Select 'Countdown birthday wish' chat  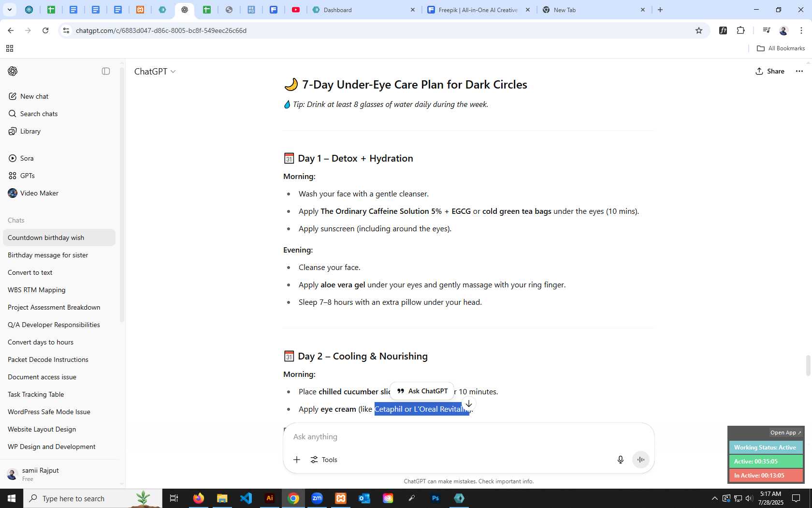(59, 238)
